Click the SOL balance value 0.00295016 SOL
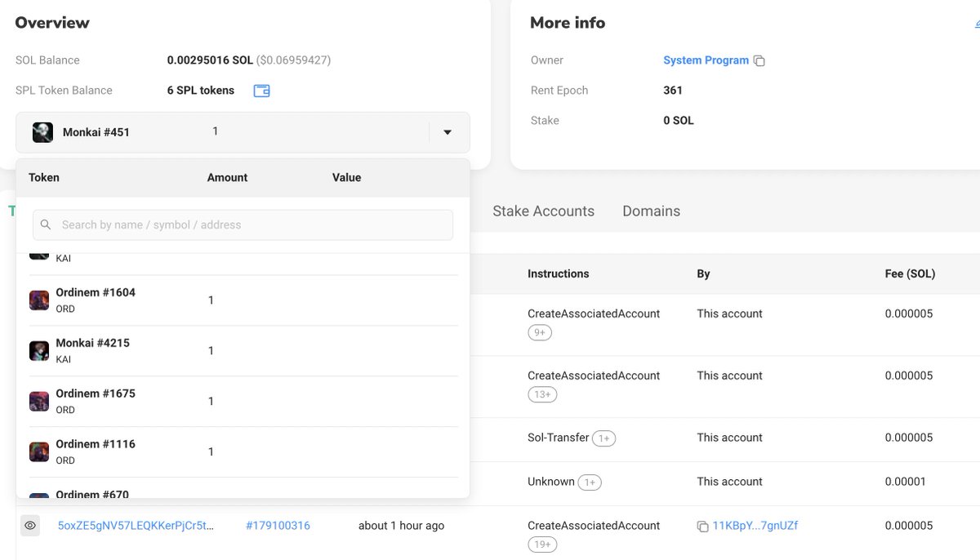Screen dimensions: 980x560 coord(210,60)
